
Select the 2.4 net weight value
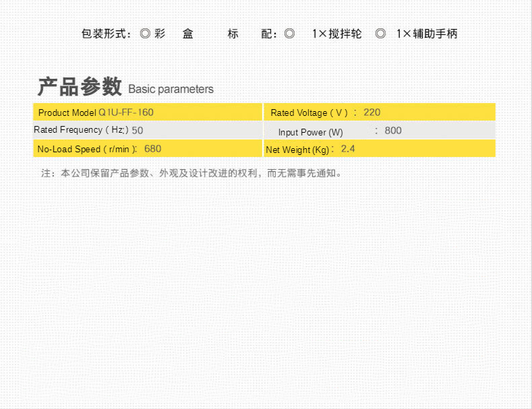(x=348, y=149)
